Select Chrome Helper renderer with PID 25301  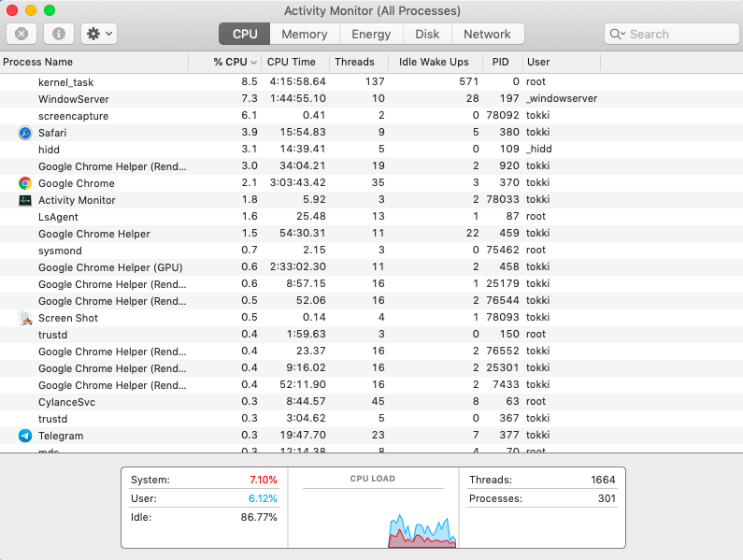[372, 368]
